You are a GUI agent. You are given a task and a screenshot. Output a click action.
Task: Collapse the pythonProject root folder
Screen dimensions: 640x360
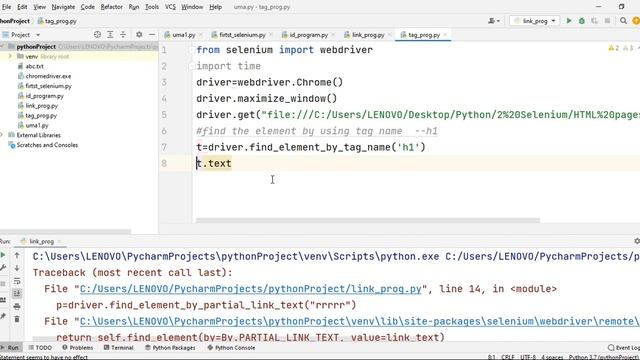(2, 47)
